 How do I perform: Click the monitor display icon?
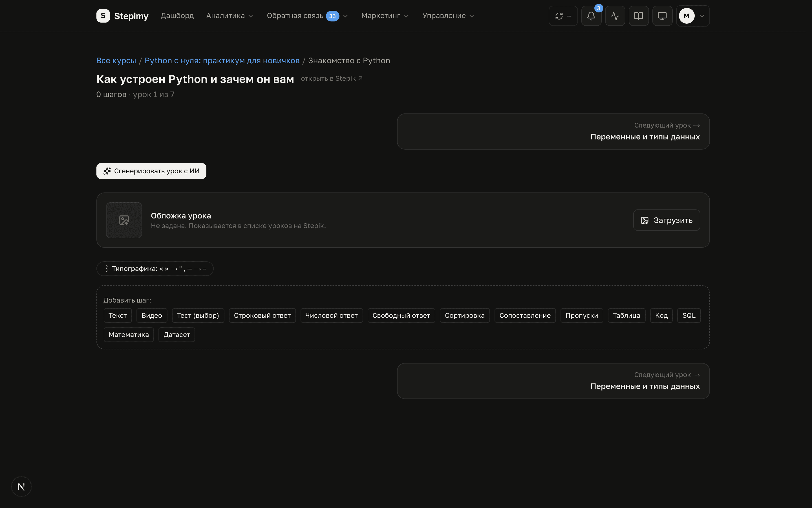coord(662,16)
